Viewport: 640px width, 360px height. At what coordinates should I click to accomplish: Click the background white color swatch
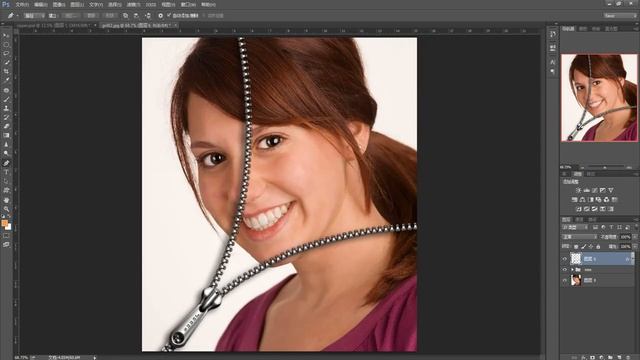click(9, 227)
